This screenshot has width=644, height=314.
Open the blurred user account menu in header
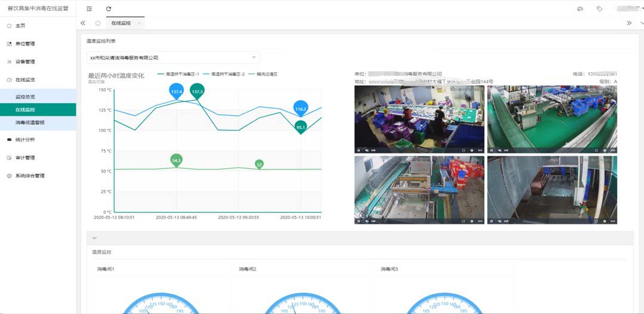(628, 8)
